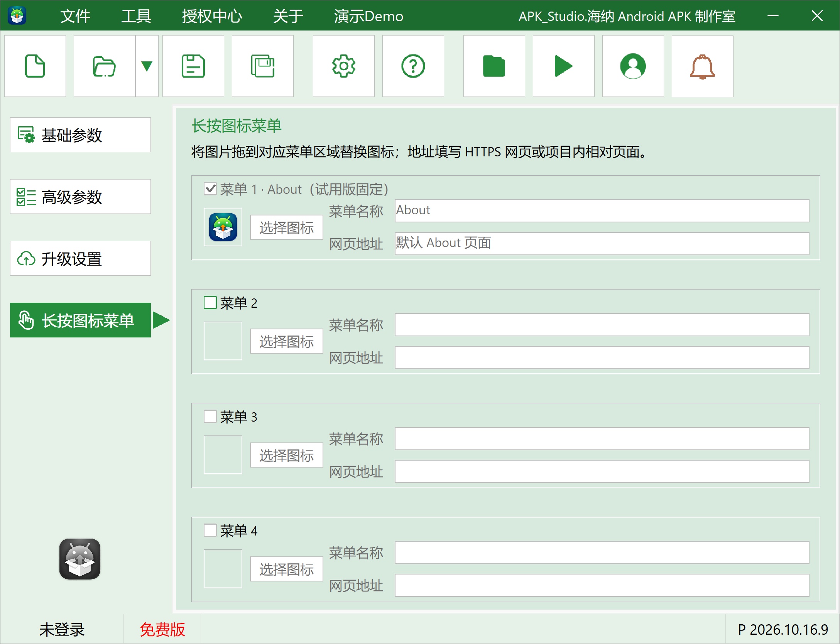Click the save-as copy toolbar icon
Viewport: 840px width, 644px height.
coord(263,66)
